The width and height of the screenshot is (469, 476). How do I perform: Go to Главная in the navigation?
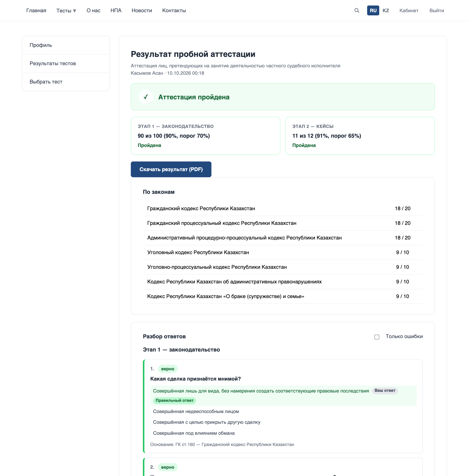36,10
